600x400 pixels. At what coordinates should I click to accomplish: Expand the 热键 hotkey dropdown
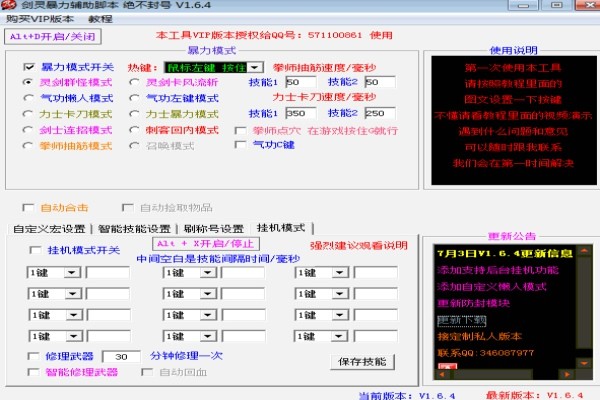tap(257, 67)
